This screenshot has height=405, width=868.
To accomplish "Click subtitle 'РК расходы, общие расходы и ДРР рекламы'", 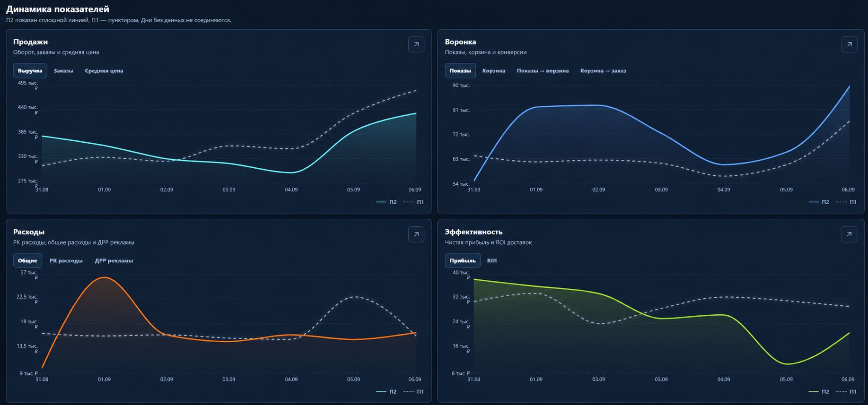I will (73, 242).
